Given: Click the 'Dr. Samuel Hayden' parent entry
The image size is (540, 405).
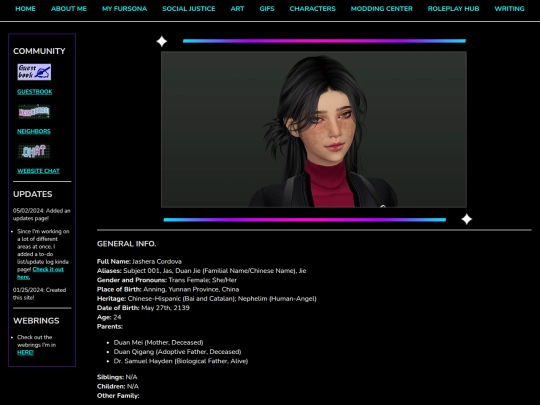Looking at the screenshot, I should point(181,361).
